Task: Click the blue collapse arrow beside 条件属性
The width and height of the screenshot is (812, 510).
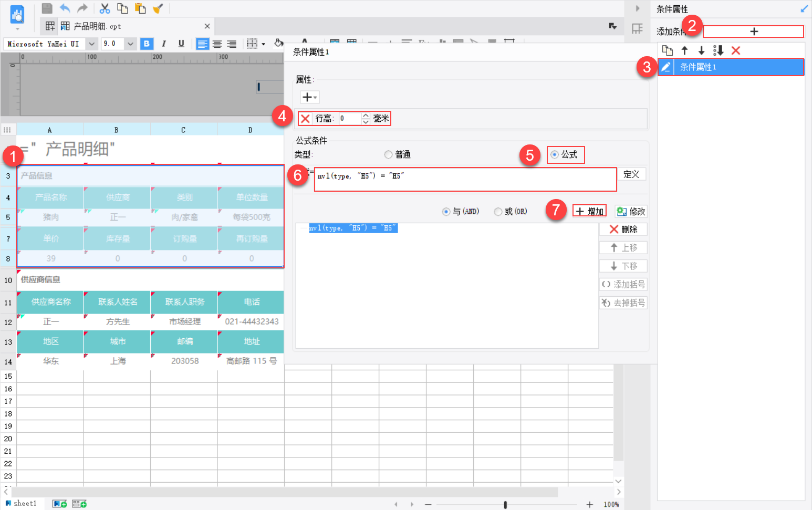Action: click(804, 9)
